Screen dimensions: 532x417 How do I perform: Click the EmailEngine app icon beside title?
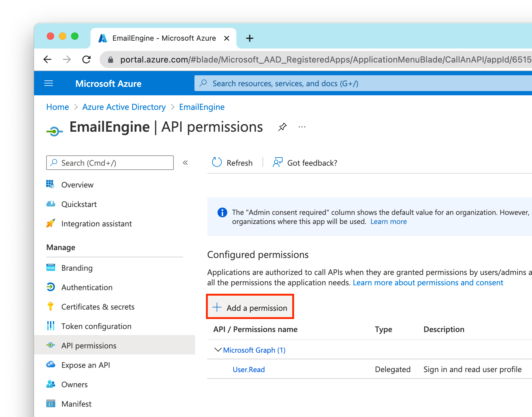54,131
